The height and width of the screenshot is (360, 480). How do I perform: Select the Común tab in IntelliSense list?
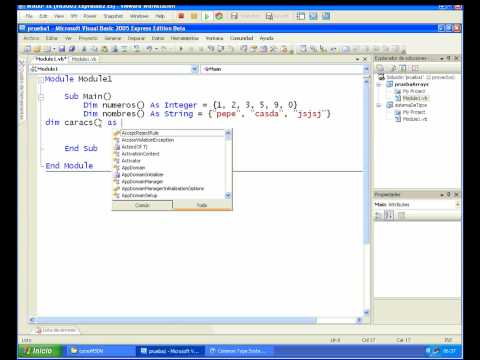tap(142, 205)
